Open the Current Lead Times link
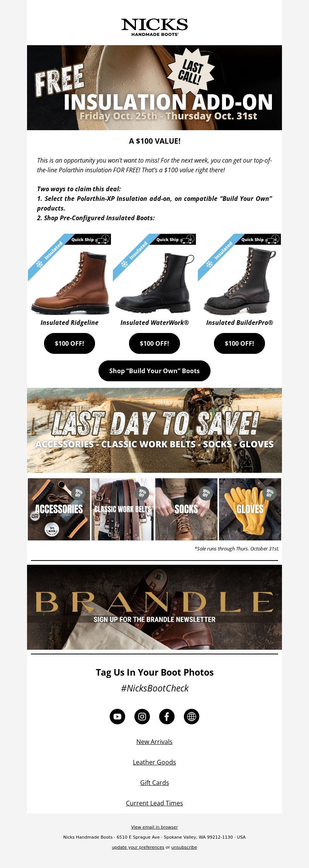The height and width of the screenshot is (868, 309). [154, 803]
